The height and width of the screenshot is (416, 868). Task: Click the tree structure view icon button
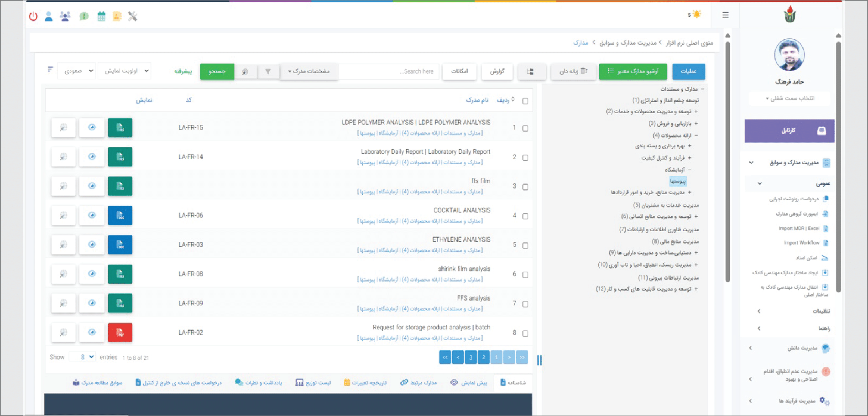click(530, 72)
